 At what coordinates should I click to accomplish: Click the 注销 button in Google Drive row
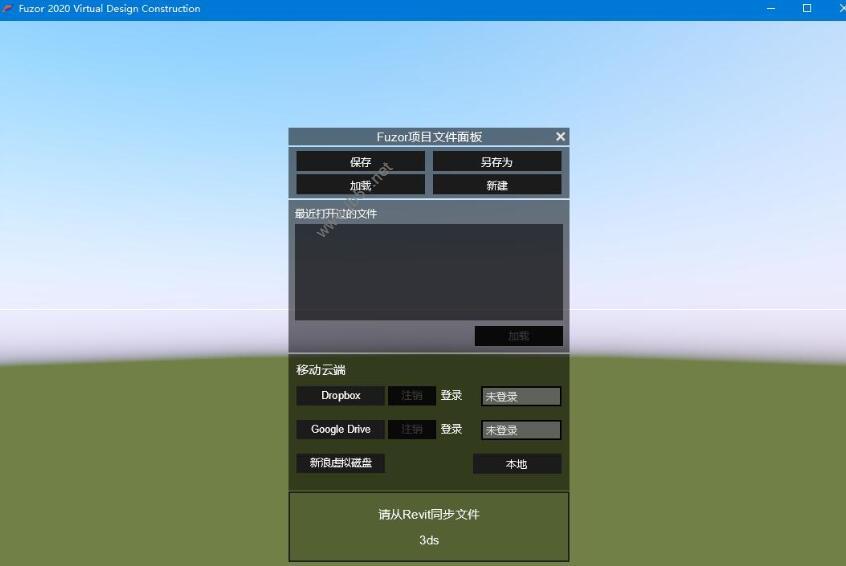(x=412, y=429)
